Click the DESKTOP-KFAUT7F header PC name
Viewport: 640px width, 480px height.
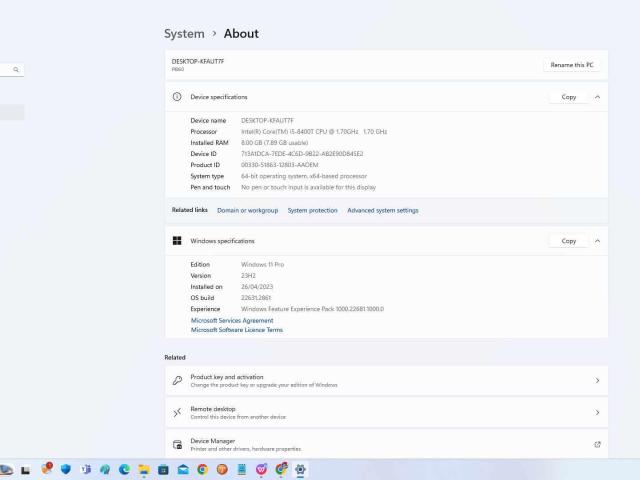pyautogui.click(x=198, y=61)
